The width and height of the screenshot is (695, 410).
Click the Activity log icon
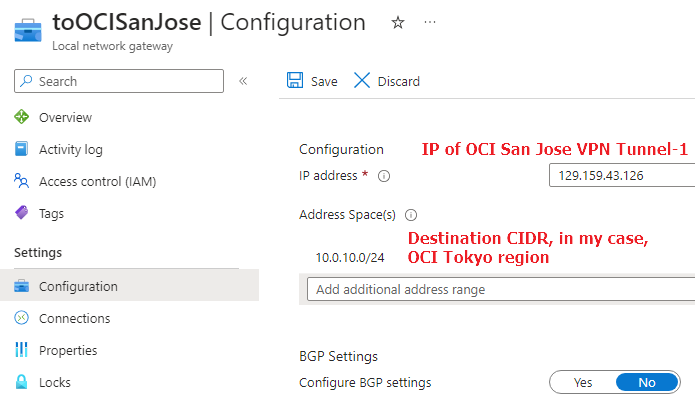[22, 150]
